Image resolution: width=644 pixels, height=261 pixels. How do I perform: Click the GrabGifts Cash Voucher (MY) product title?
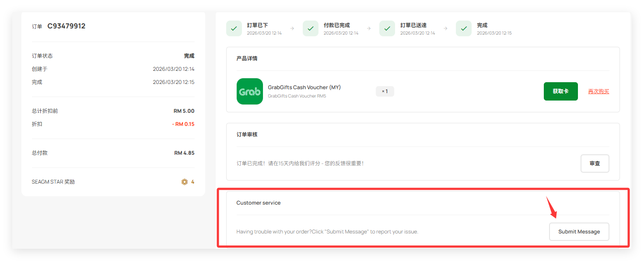(304, 87)
